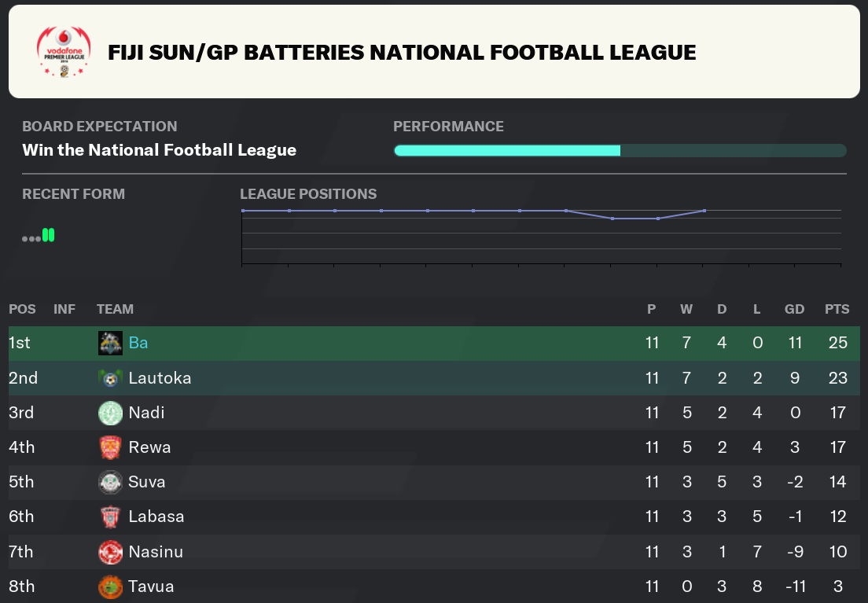Viewport: 868px width, 603px height.
Task: Click Labasa's goal difference -1
Action: [795, 517]
